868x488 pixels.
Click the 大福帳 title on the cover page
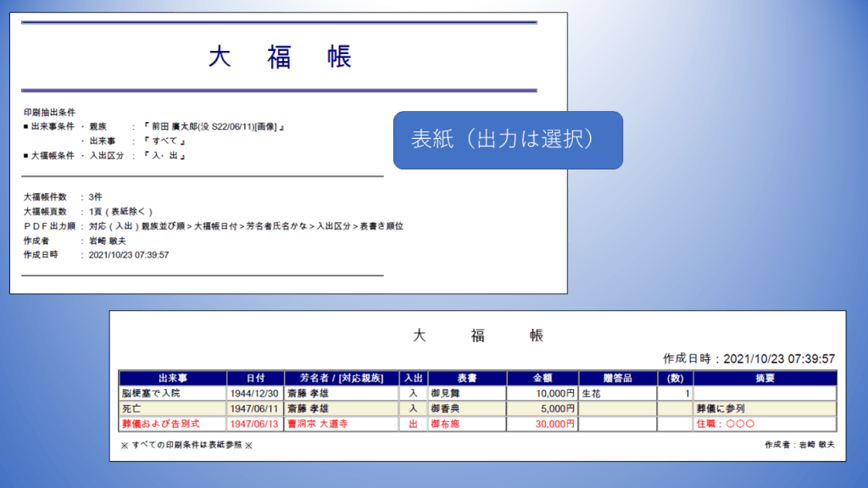[x=280, y=57]
